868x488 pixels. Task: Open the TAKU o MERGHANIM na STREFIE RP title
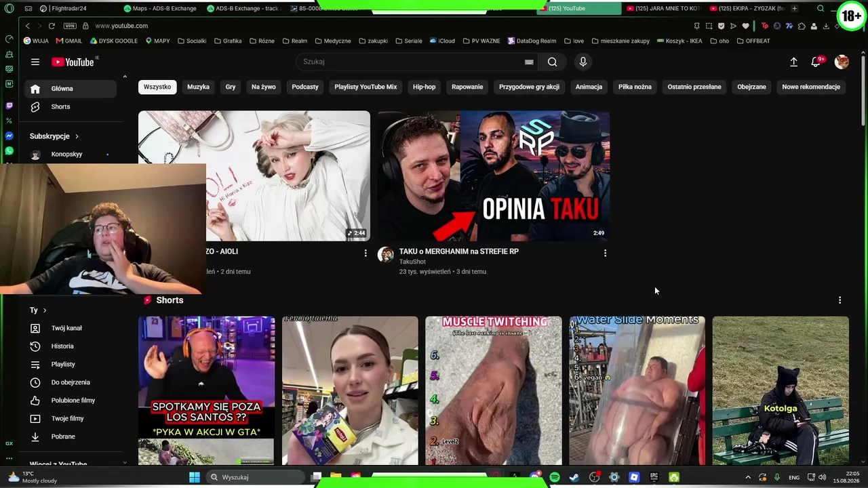pyautogui.click(x=459, y=251)
